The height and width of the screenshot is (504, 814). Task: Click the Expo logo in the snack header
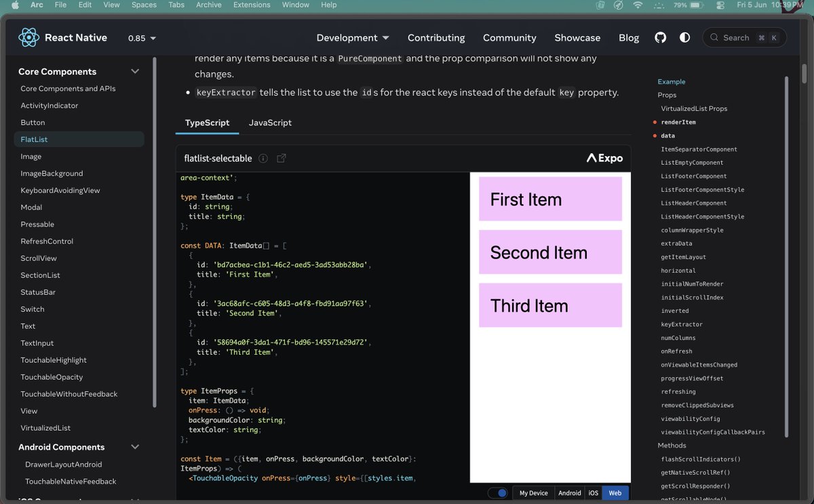(x=605, y=158)
